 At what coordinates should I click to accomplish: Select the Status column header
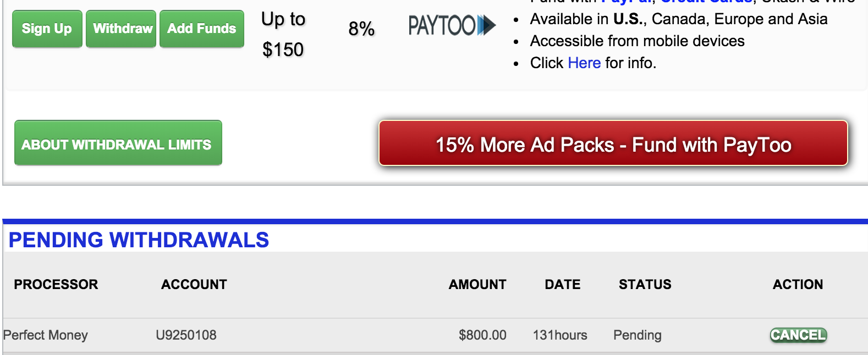pos(645,285)
